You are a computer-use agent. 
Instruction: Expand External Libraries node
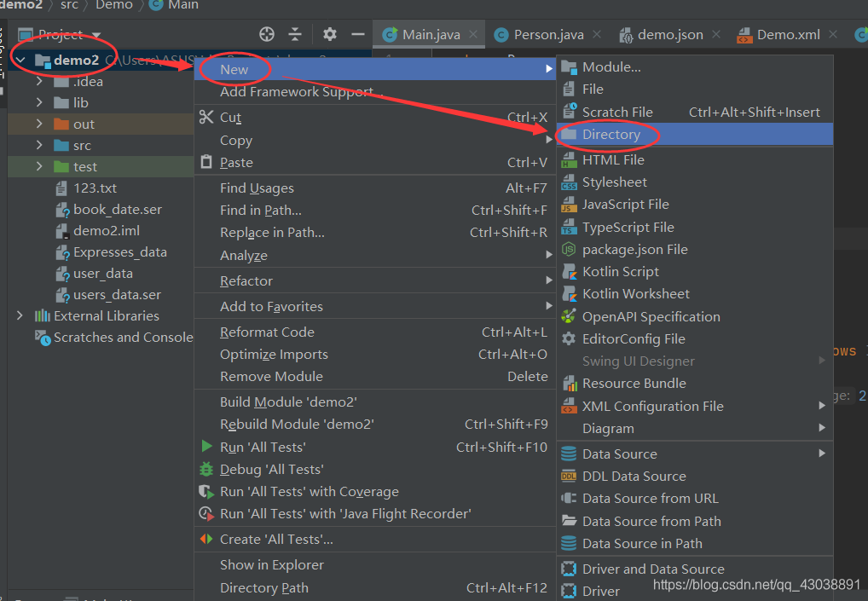[20, 315]
